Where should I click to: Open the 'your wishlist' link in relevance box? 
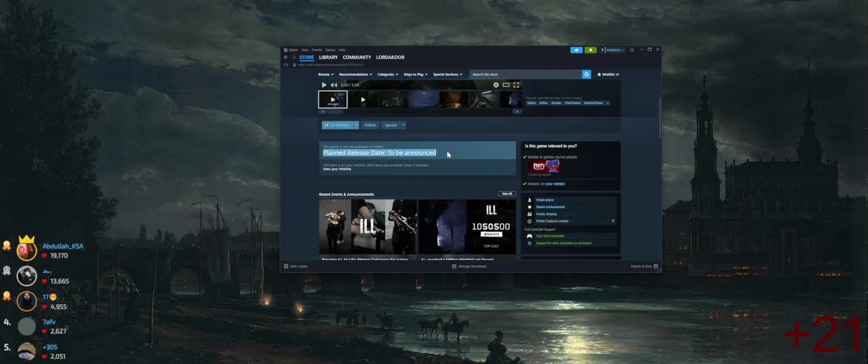point(555,184)
